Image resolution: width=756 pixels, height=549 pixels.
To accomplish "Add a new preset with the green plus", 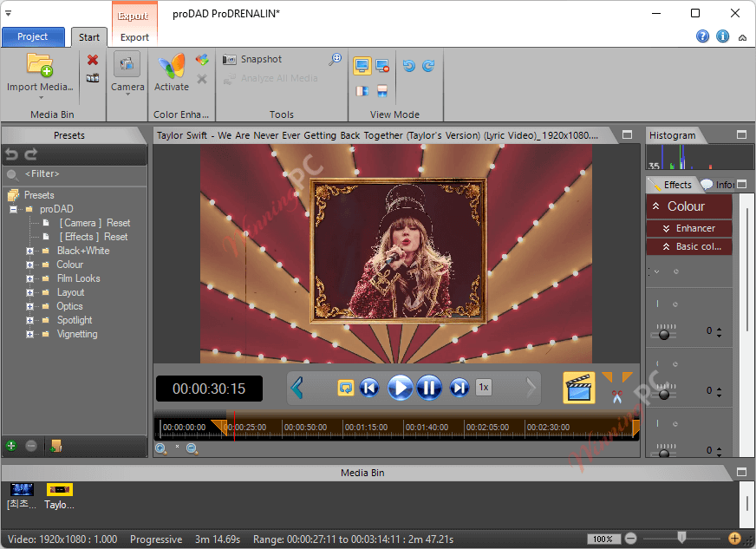I will 11,446.
